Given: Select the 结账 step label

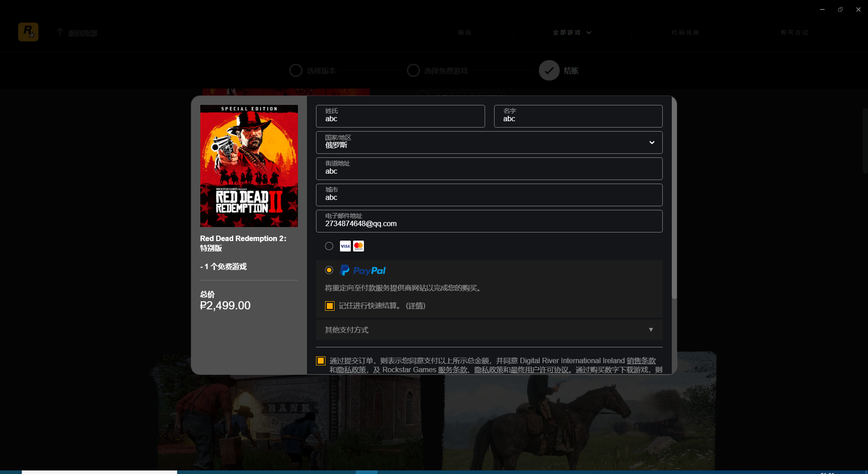Looking at the screenshot, I should [x=571, y=71].
